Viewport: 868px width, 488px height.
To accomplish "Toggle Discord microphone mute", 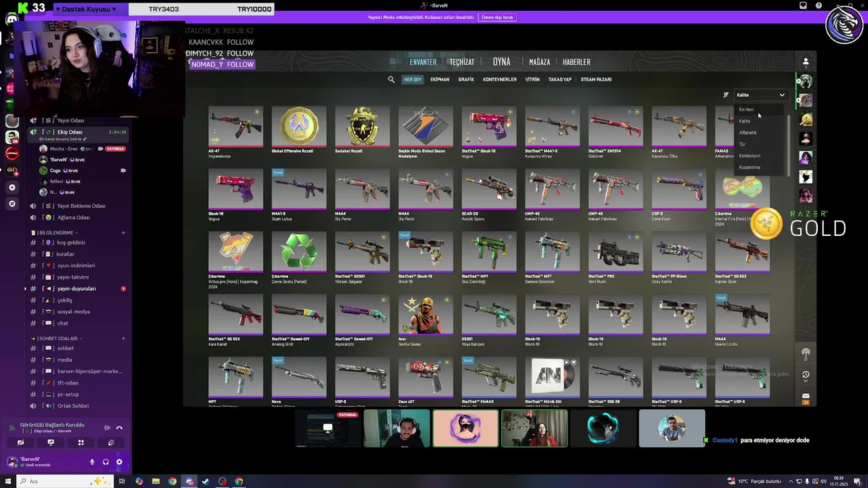I will tap(92, 462).
